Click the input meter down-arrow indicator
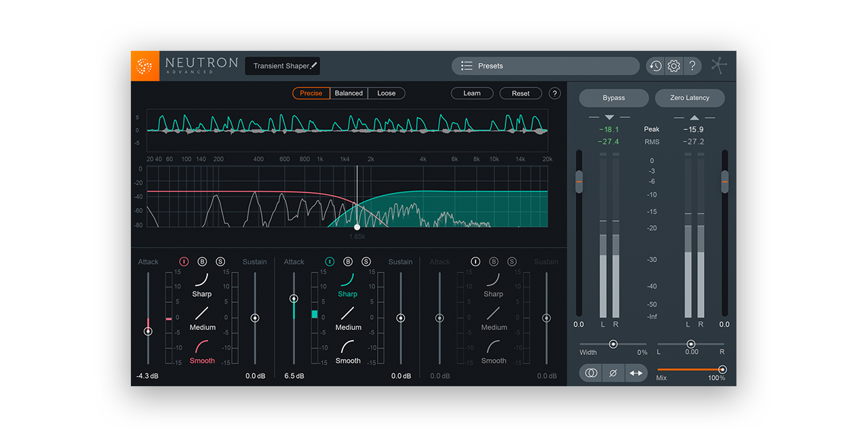Screen dimensions: 868x435 coord(609,118)
